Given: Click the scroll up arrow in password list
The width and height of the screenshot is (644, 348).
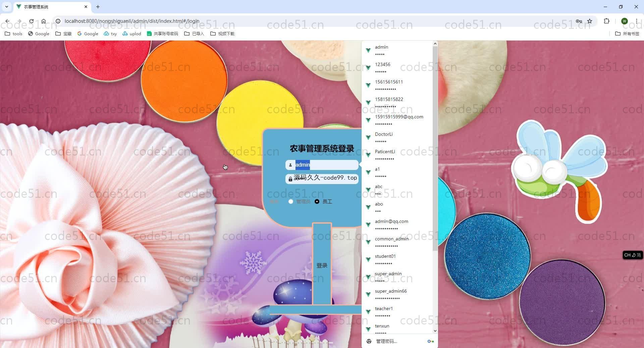Looking at the screenshot, I should (435, 44).
